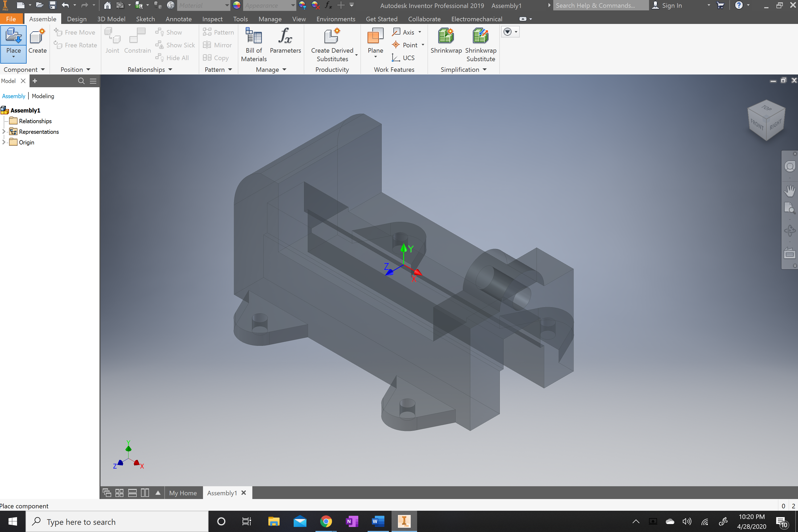The width and height of the screenshot is (798, 532).
Task: Click the Clear appearance override icon
Action: point(315,5)
